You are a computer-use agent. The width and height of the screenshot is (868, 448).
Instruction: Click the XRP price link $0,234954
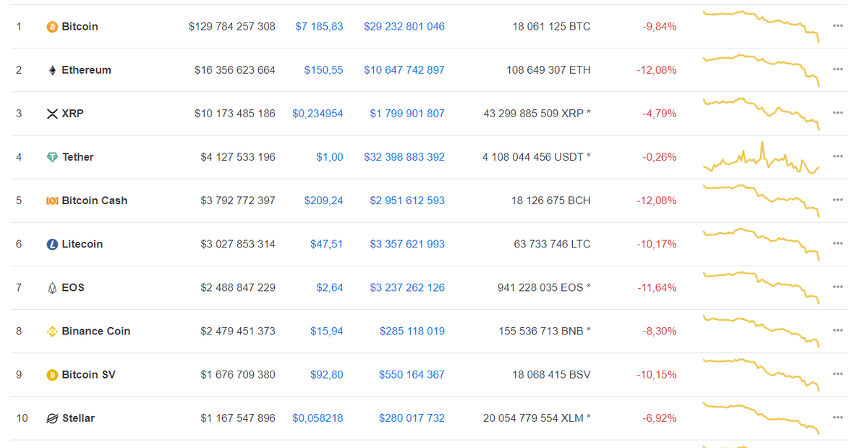pos(318,113)
